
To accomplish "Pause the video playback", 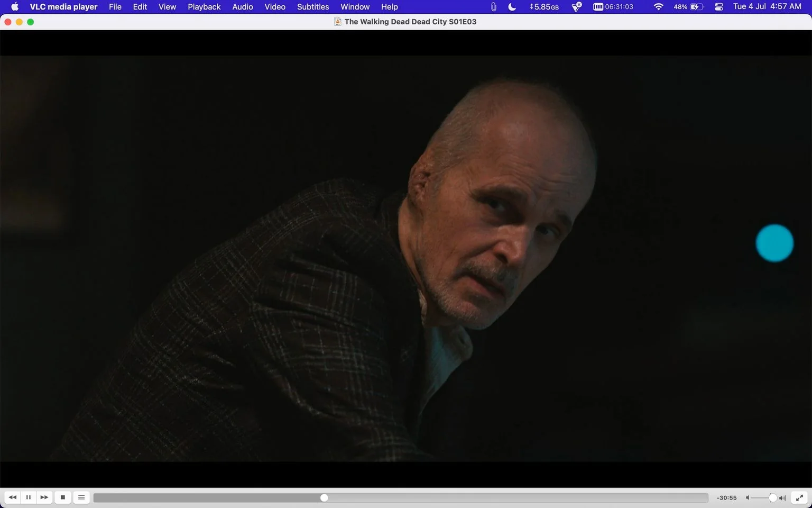I will click(29, 497).
